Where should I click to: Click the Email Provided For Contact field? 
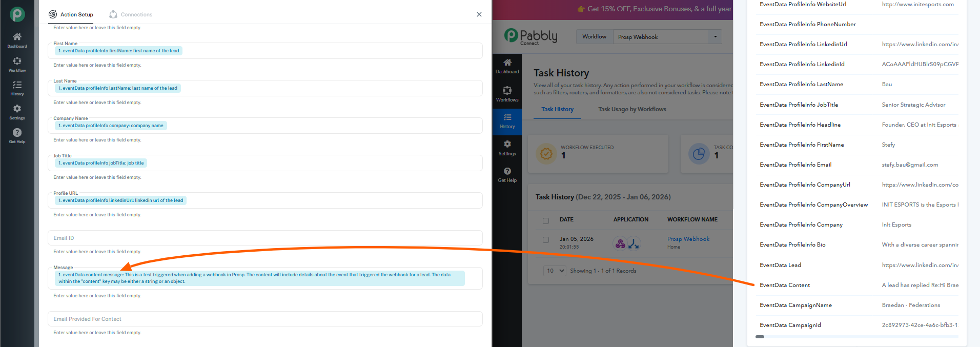click(x=265, y=319)
